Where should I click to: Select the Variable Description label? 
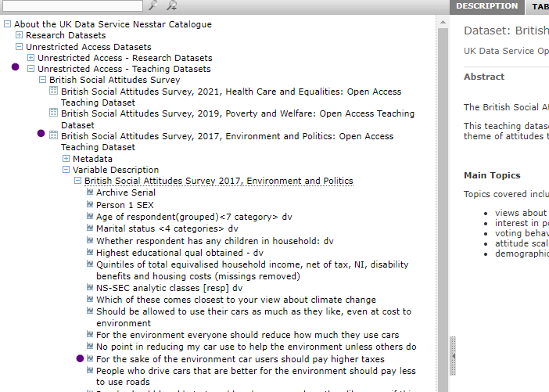pyautogui.click(x=116, y=170)
